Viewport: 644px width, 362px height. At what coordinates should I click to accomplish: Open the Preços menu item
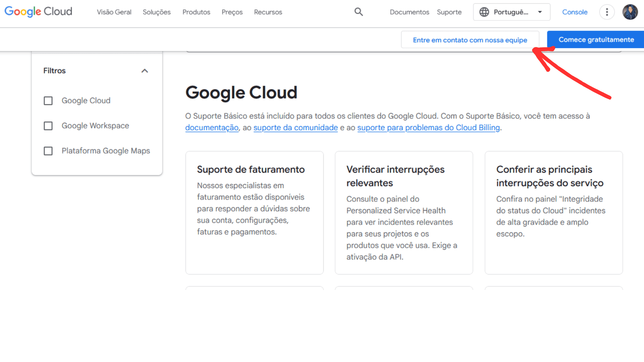232,12
